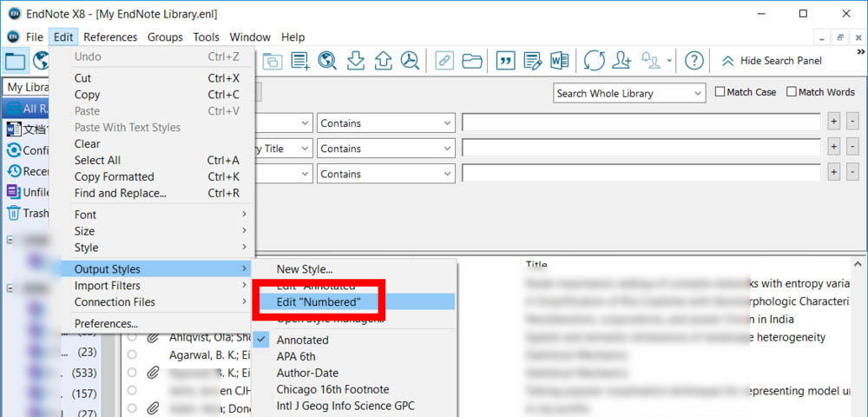Choose Edit "Numbered" from Output Styles submenu

pos(318,302)
